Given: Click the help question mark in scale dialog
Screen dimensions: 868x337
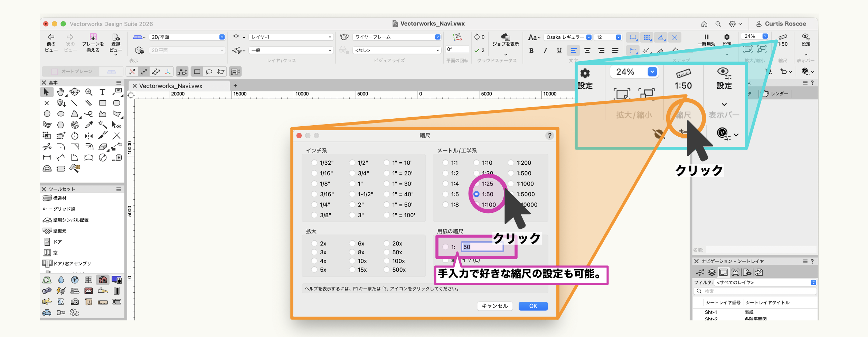Looking at the screenshot, I should pyautogui.click(x=549, y=136).
